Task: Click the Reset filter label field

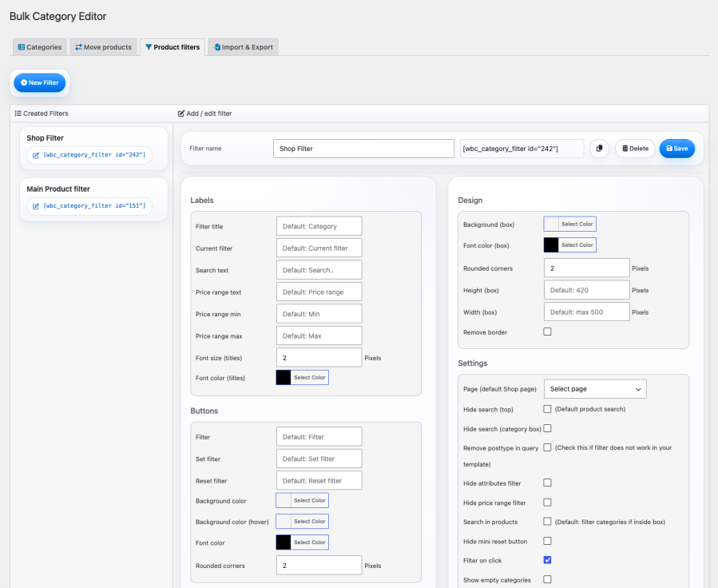Action: coord(319,481)
